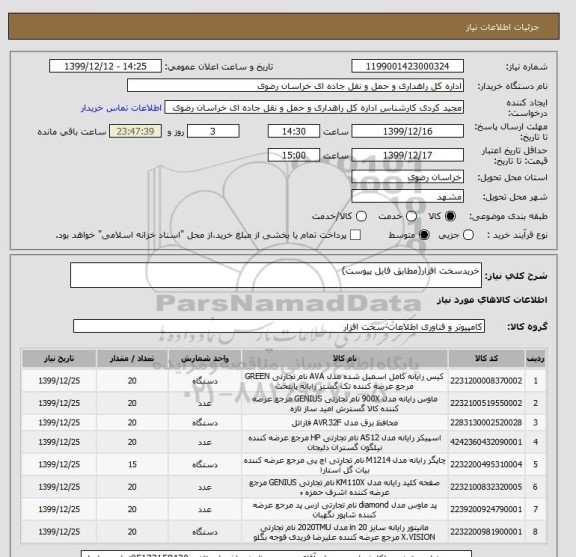576x557 pixels.
Task: Click the M1214 printer item name
Action: coord(345,465)
